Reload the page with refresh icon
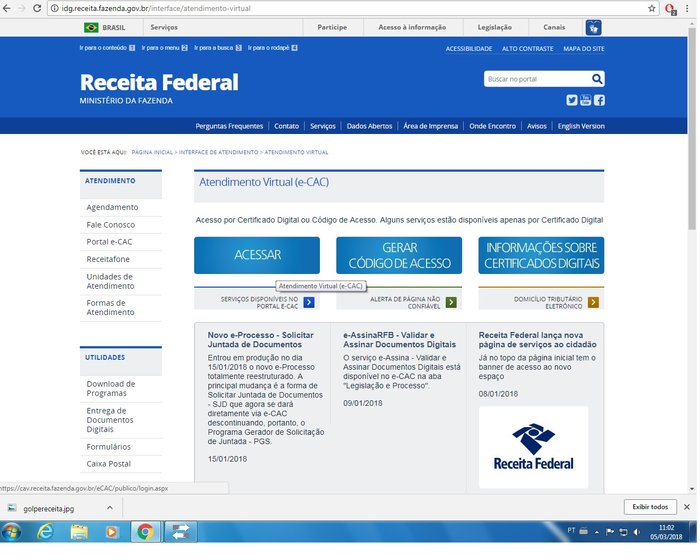700x560 pixels. (x=37, y=8)
